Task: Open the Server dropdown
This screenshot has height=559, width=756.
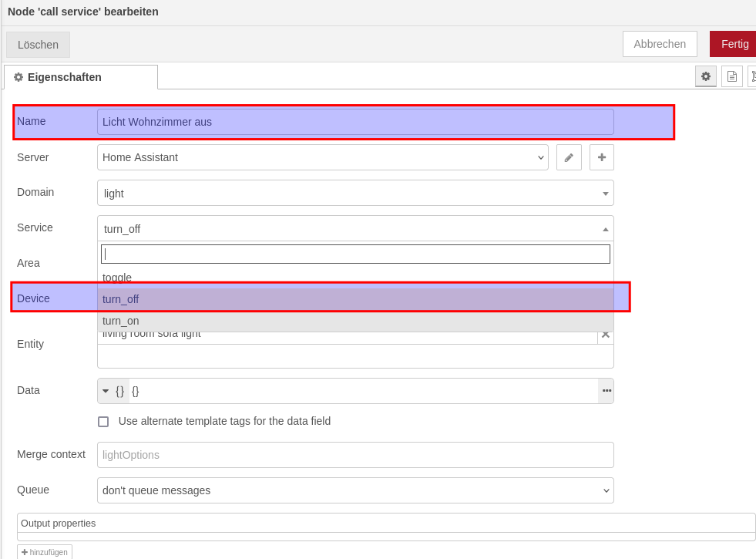Action: point(322,157)
